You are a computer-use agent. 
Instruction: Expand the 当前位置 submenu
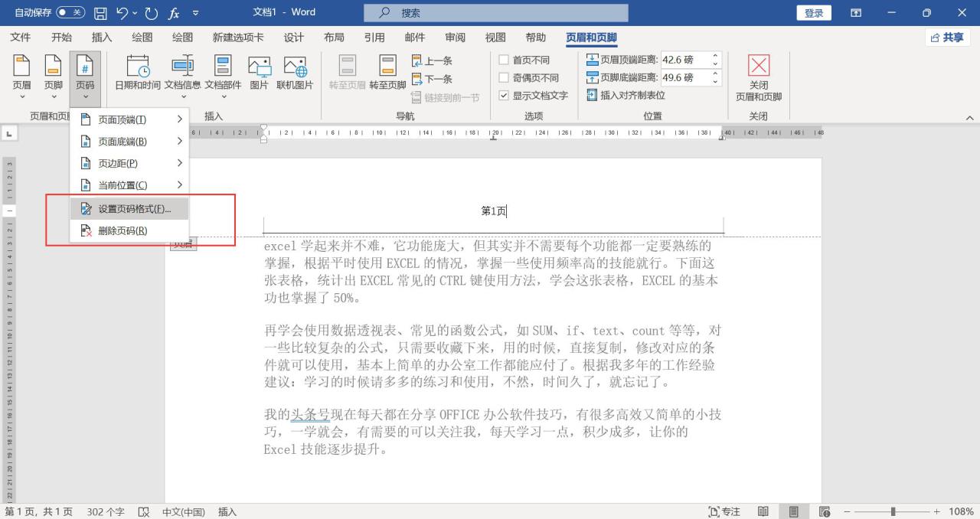point(129,185)
